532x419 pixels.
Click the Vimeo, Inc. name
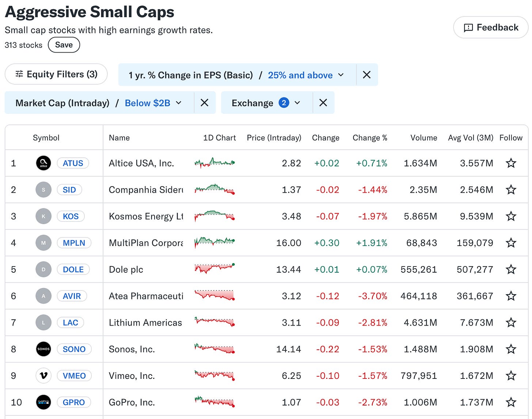(x=132, y=376)
